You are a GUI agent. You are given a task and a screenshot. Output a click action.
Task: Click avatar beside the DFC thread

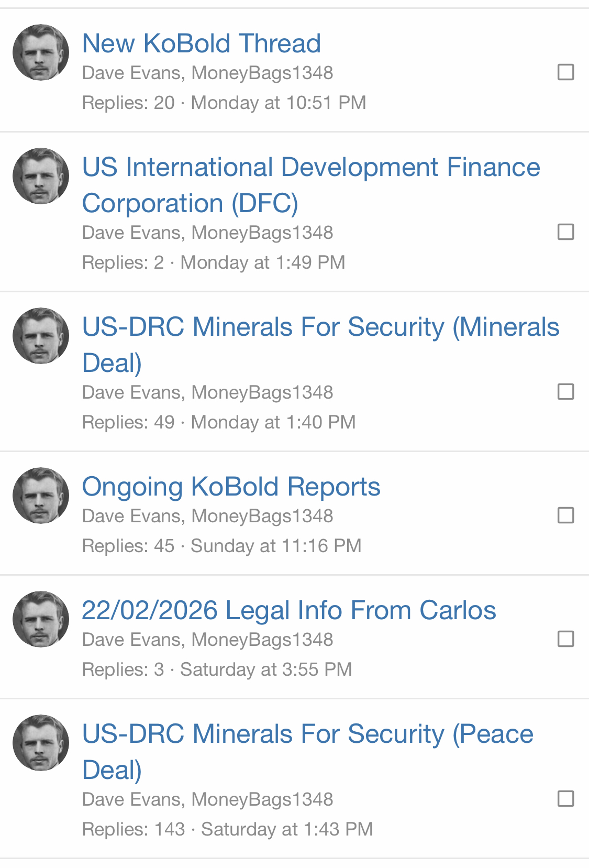point(41,176)
